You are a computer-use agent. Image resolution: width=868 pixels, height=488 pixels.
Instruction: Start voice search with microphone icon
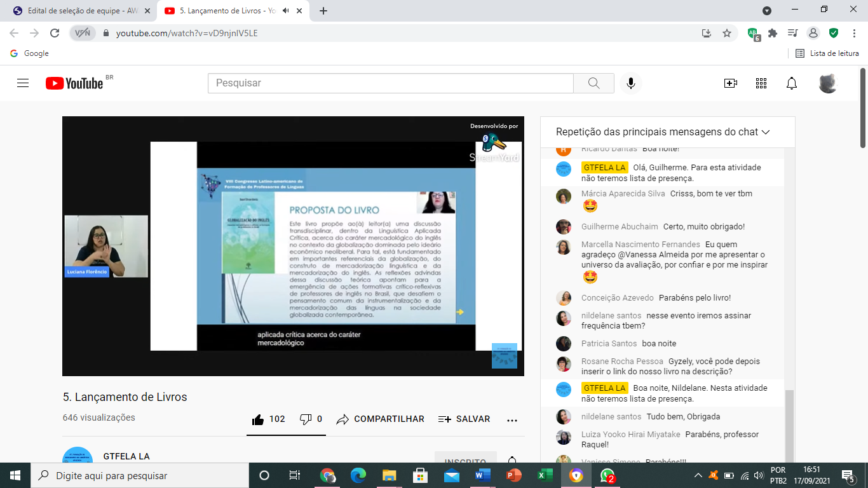tap(631, 83)
